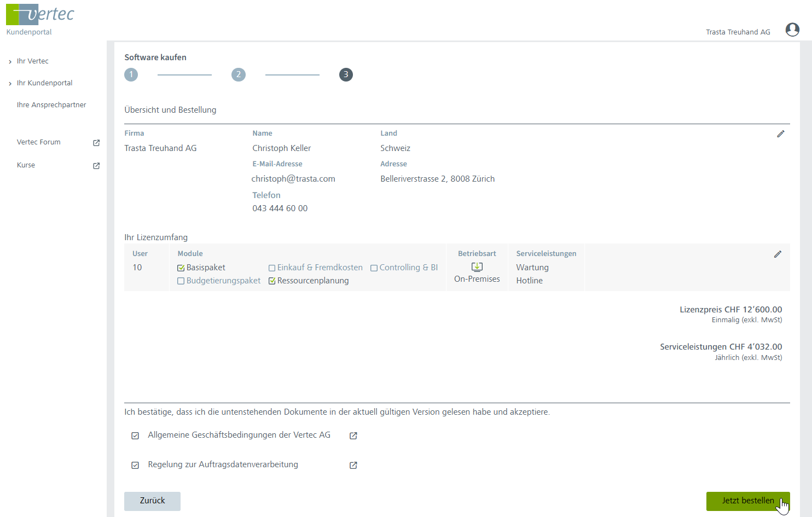The height and width of the screenshot is (517, 812).
Task: Edit license scope pencil icon
Action: pos(777,254)
